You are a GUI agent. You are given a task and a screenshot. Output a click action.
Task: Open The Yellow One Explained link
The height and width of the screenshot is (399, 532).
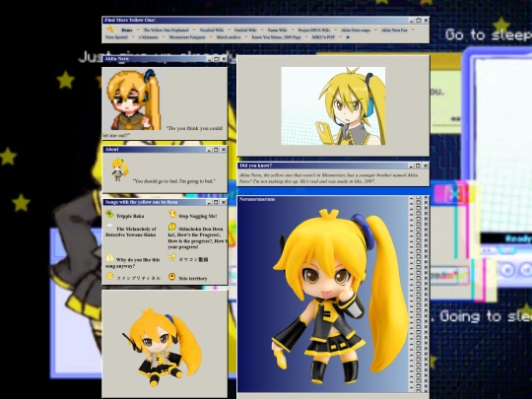(166, 31)
